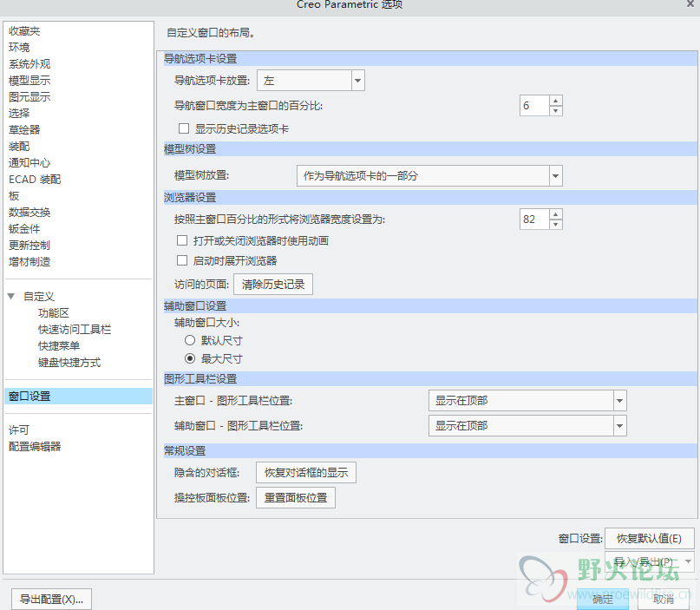The image size is (700, 610).
Task: Select 窗口设置 in the sidebar
Action: 79,396
